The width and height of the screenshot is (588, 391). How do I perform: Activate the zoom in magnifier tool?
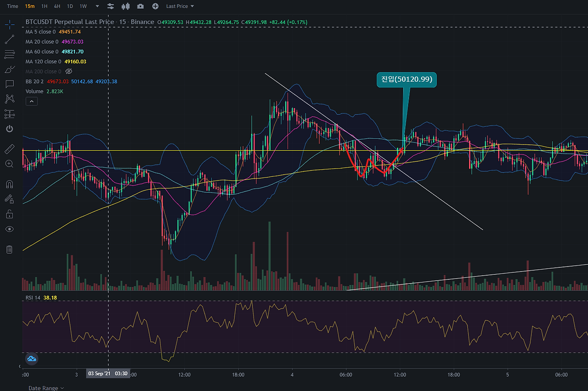(x=9, y=164)
